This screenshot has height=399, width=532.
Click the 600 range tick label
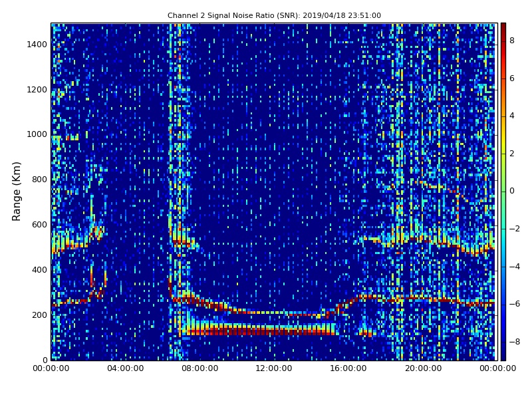point(39,225)
